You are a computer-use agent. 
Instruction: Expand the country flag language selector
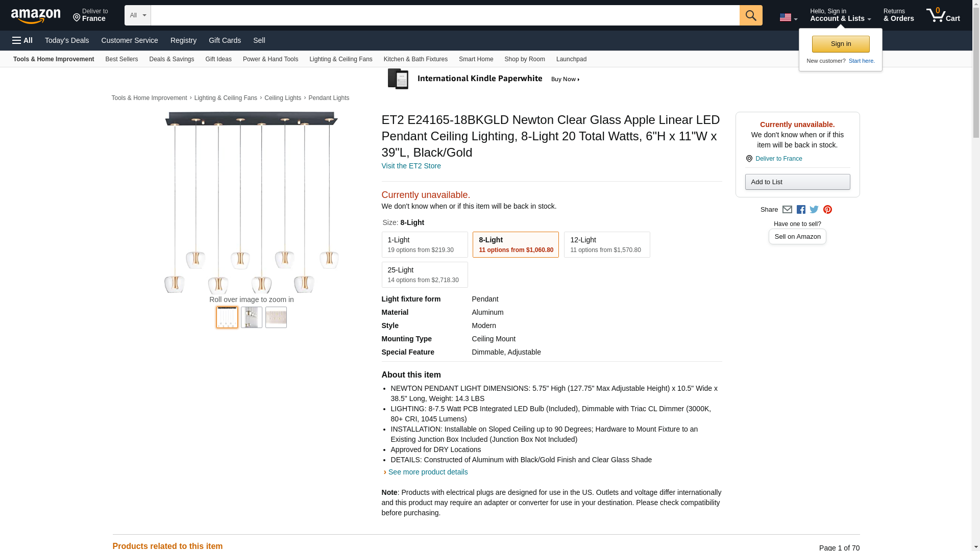[x=788, y=17]
